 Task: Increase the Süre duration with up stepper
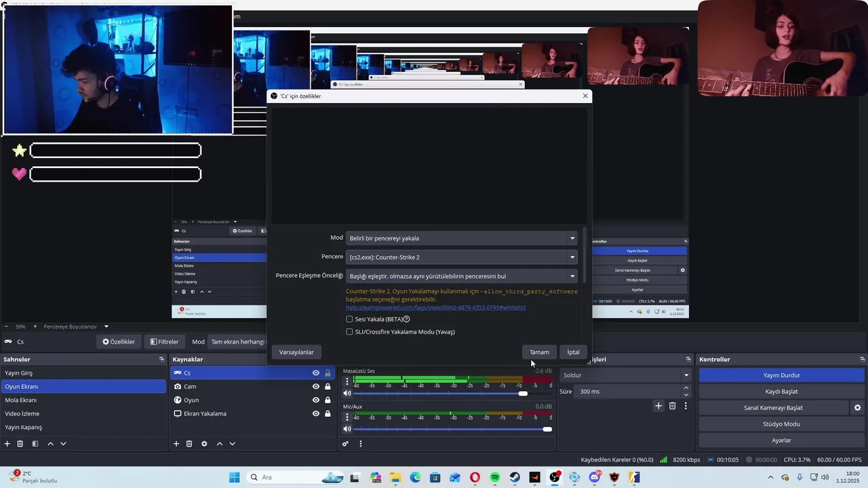tap(686, 388)
